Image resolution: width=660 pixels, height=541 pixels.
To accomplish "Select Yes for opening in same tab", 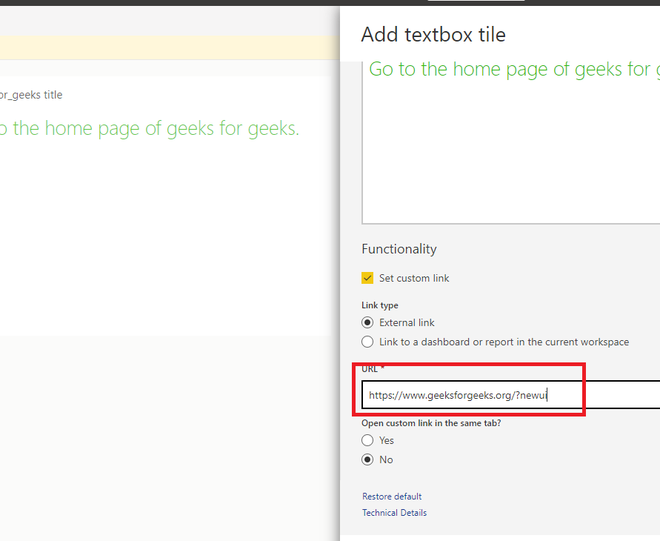I will (368, 440).
